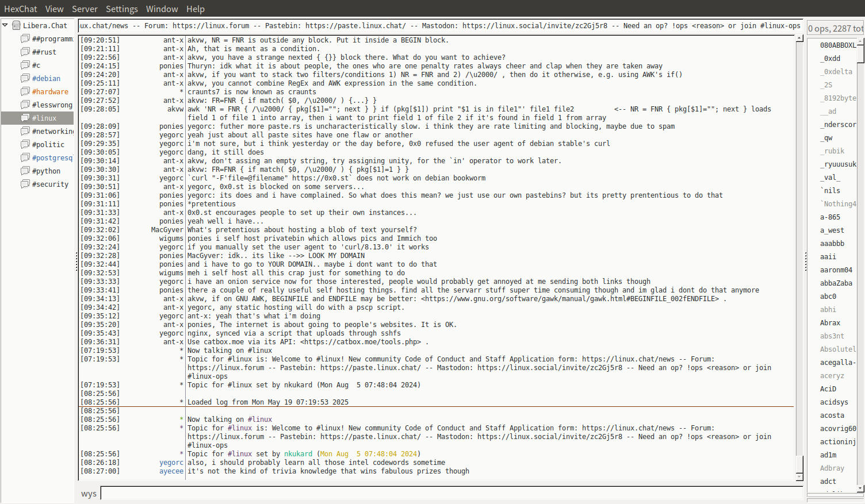Select user AciD in user list

pyautogui.click(x=828, y=389)
